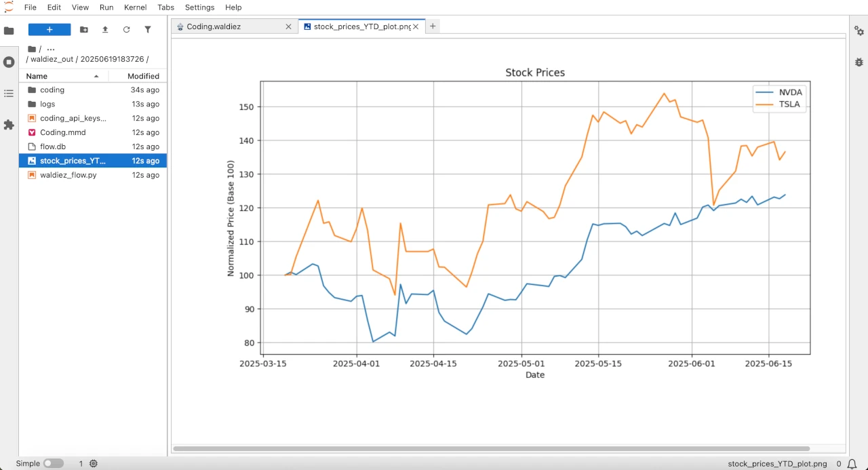
Task: Refresh the file browser list
Action: [x=126, y=30]
